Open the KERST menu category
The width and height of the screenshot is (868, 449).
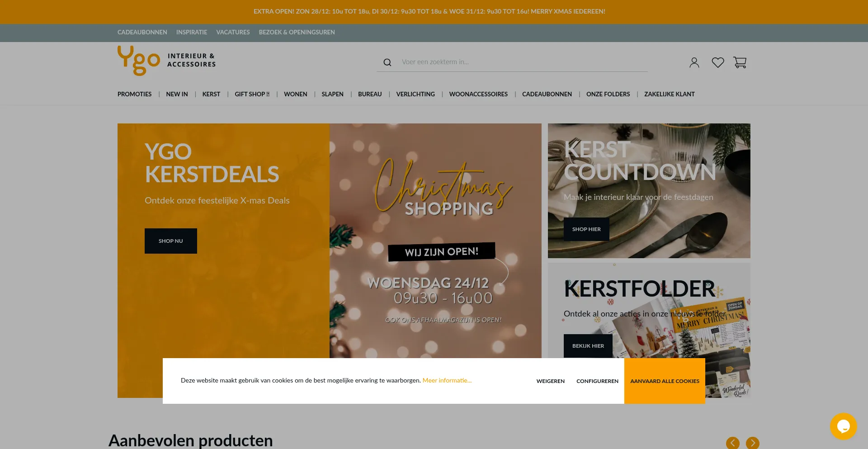(211, 94)
